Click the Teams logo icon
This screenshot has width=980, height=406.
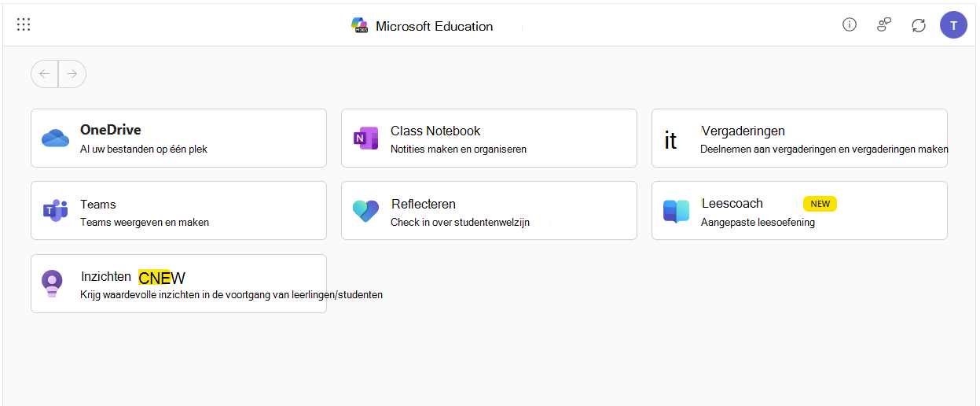[x=55, y=211]
